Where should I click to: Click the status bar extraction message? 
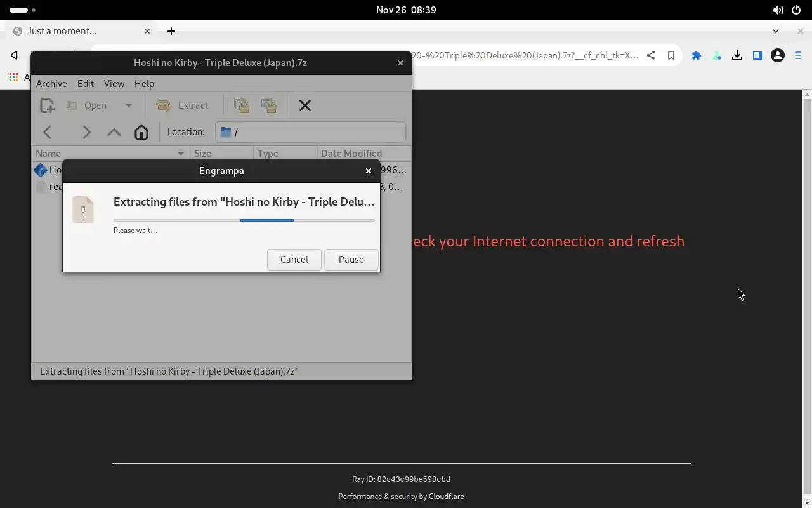point(169,371)
